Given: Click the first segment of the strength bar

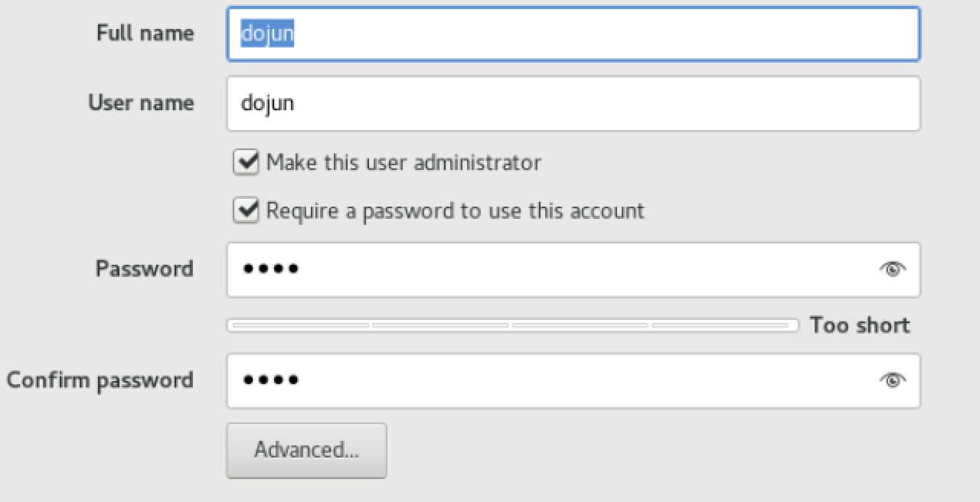Looking at the screenshot, I should 300,326.
